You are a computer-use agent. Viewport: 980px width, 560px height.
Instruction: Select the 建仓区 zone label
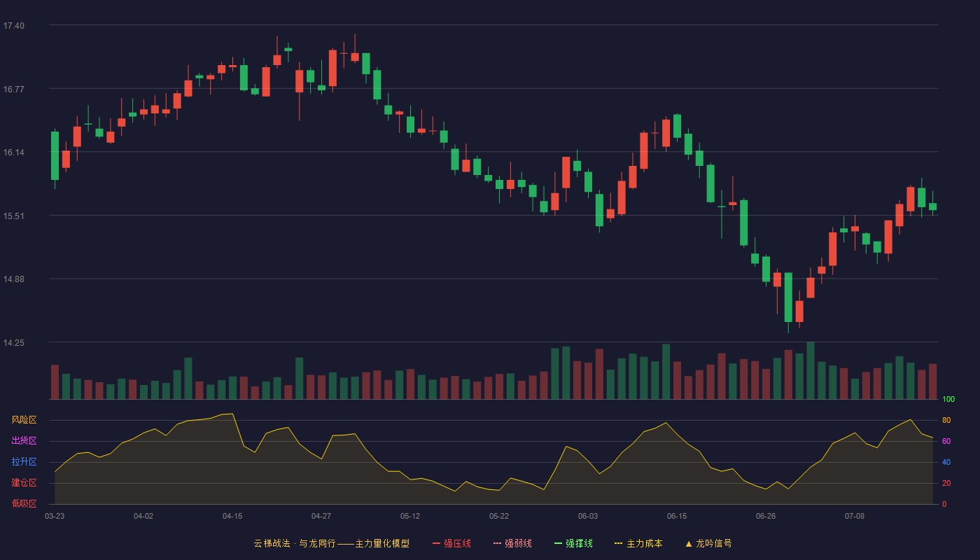(x=24, y=483)
